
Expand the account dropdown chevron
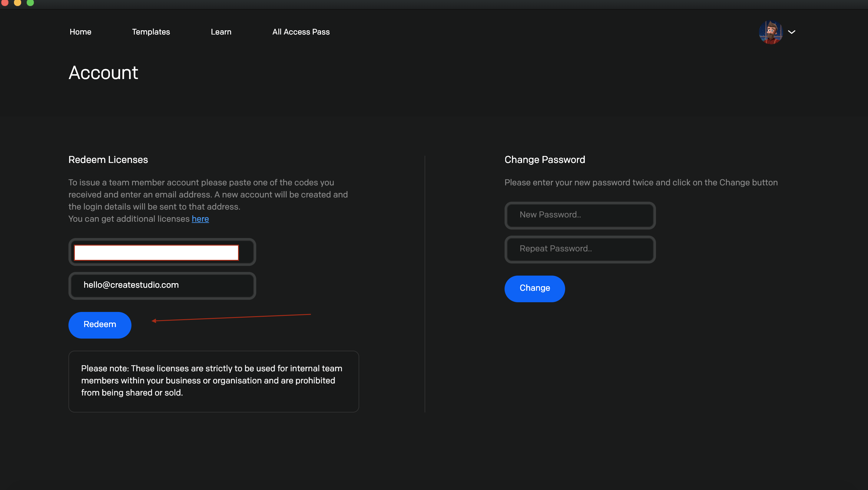tap(791, 32)
